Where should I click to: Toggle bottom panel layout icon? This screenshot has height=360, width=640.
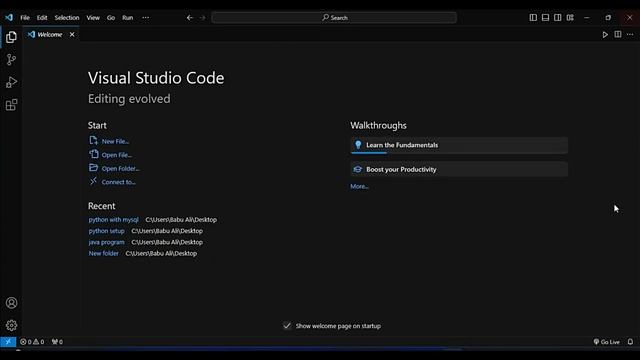[x=545, y=18]
